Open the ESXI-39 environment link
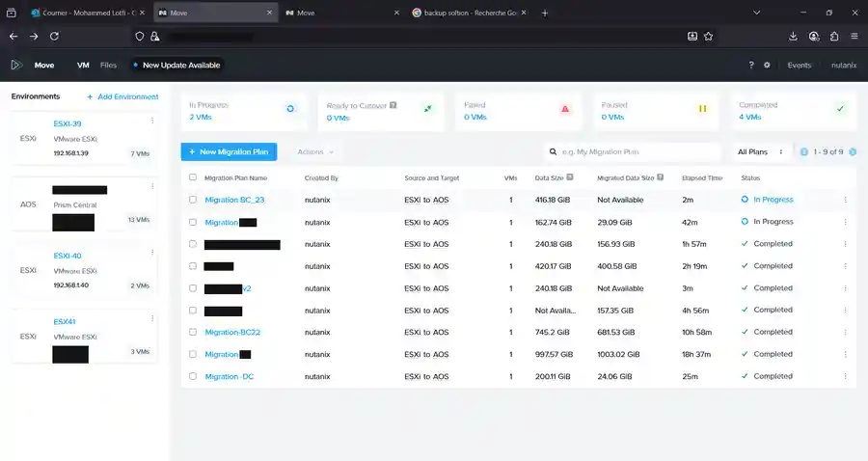The width and height of the screenshot is (868, 461). (67, 123)
